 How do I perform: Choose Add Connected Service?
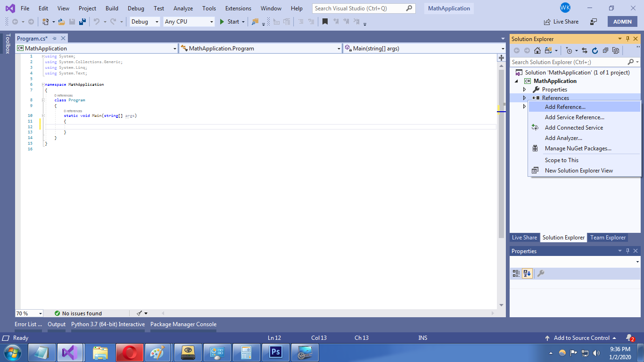click(x=585, y=128)
